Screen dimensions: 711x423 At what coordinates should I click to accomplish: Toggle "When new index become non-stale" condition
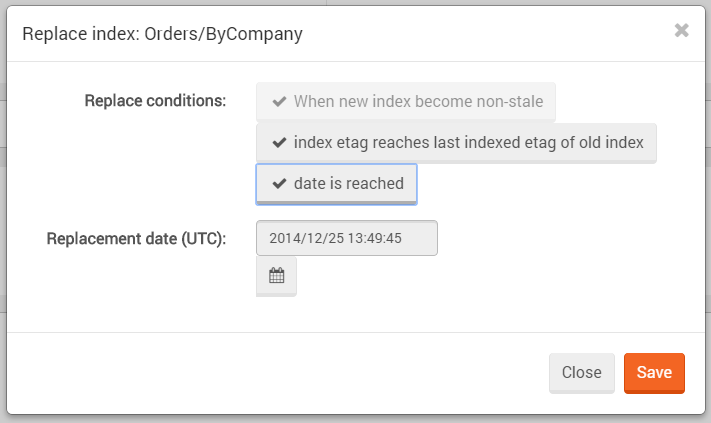405,101
